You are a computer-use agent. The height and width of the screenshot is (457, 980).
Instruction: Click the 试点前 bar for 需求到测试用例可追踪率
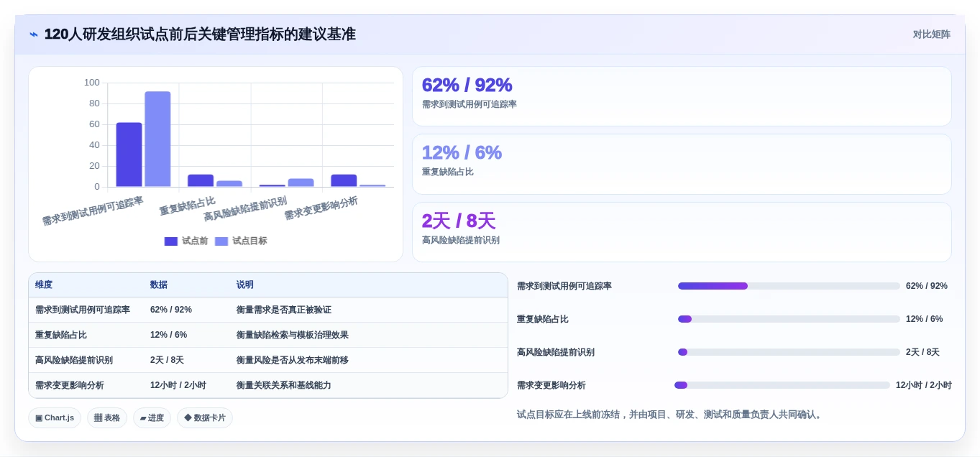[x=129, y=154]
